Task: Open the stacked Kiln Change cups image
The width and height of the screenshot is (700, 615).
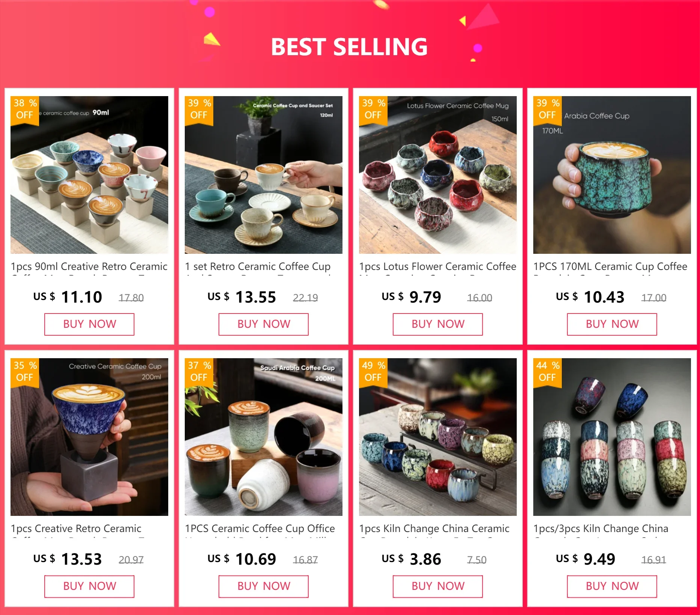Action: click(x=612, y=437)
